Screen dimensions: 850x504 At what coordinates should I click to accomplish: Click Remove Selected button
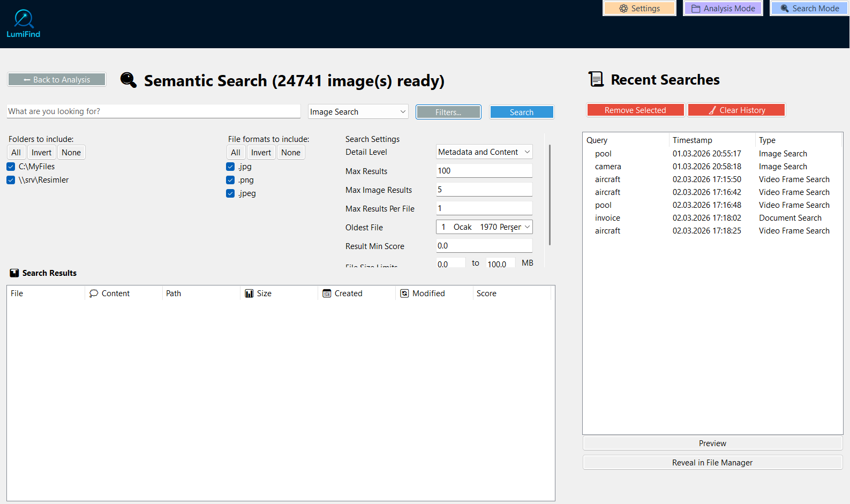[x=635, y=110]
